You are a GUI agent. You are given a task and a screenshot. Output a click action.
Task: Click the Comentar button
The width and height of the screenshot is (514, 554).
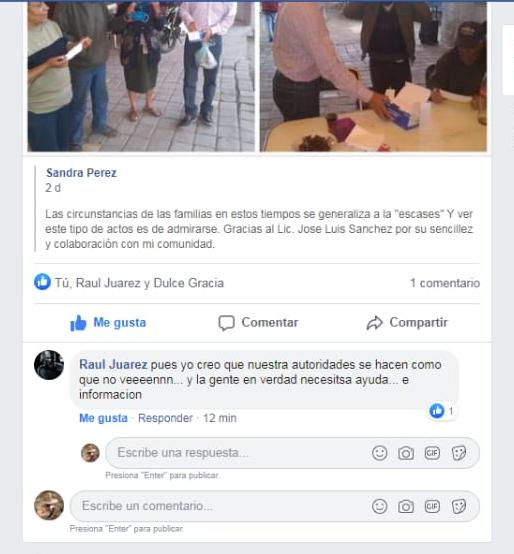(x=258, y=323)
